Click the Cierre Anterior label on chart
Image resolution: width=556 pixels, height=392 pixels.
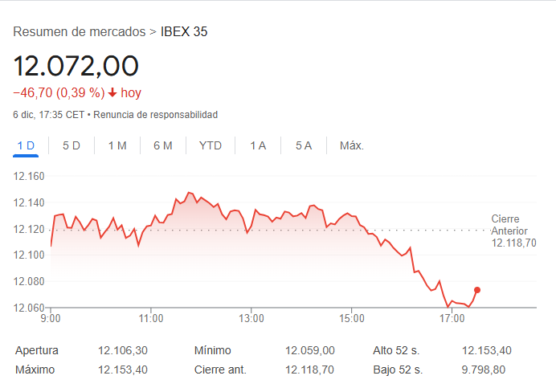[509, 225]
